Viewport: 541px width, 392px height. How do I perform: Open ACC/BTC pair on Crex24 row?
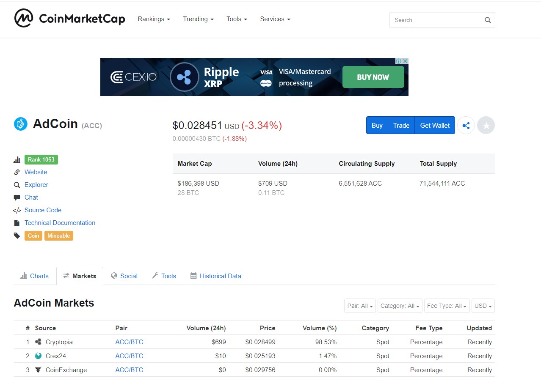[x=129, y=356]
